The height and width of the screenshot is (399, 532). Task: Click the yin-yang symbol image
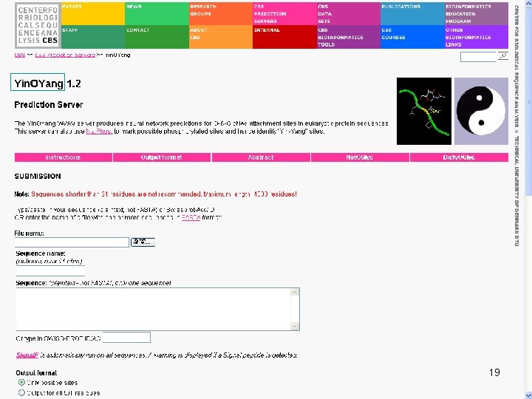click(481, 112)
